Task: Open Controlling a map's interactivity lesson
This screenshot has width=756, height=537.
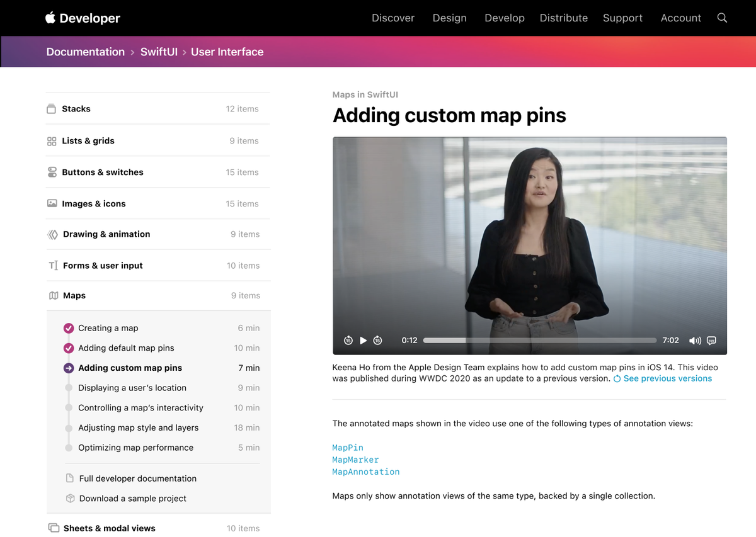Action: (x=140, y=408)
